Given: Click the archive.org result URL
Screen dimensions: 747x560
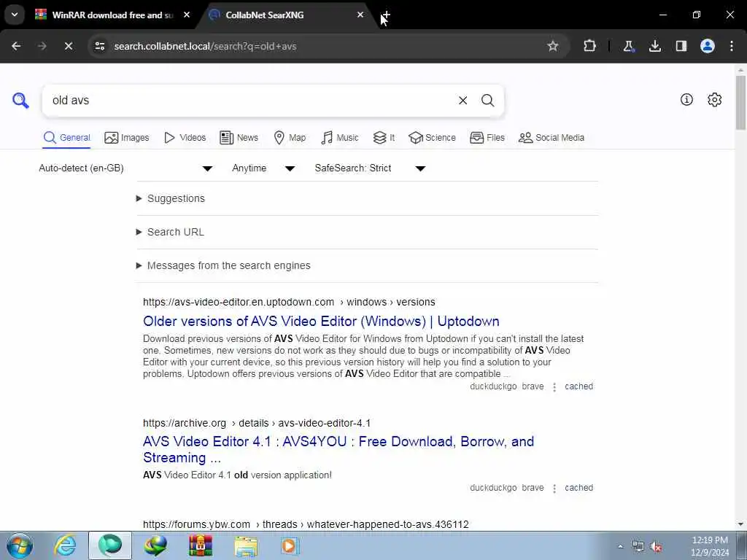Looking at the screenshot, I should [x=257, y=423].
